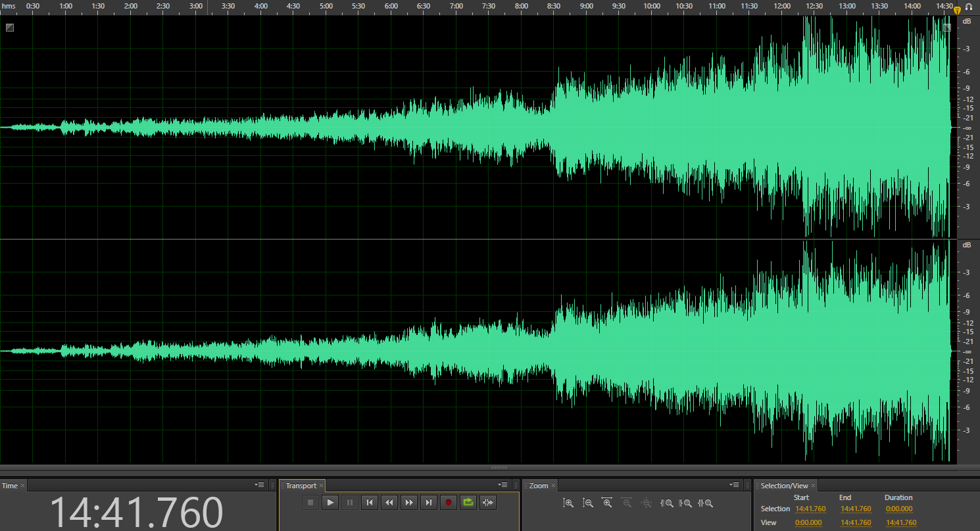The width and height of the screenshot is (980, 531).
Task: Open the Zoom panel options menu
Action: tap(734, 485)
